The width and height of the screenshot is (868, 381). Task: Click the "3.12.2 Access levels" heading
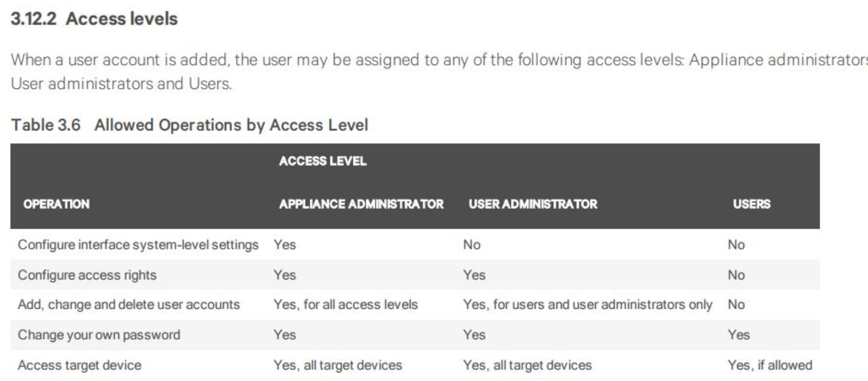pos(95,19)
